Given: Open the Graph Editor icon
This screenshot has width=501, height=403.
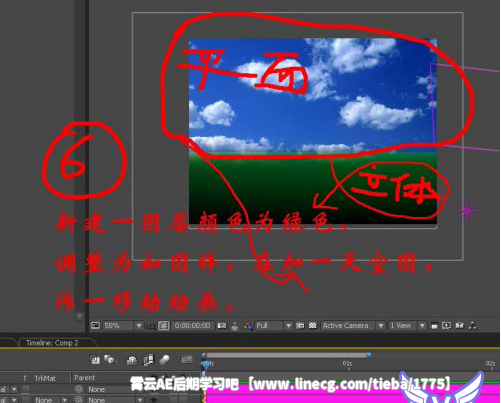Looking at the screenshot, I should click(x=186, y=360).
